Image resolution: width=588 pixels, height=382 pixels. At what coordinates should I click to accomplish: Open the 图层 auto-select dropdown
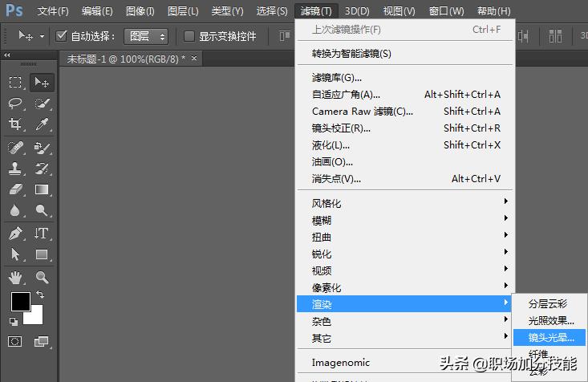[145, 36]
